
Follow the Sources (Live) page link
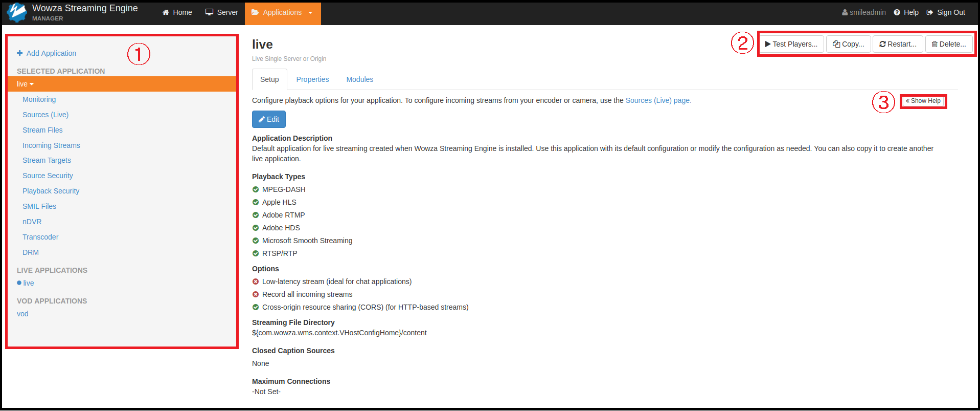coord(658,100)
